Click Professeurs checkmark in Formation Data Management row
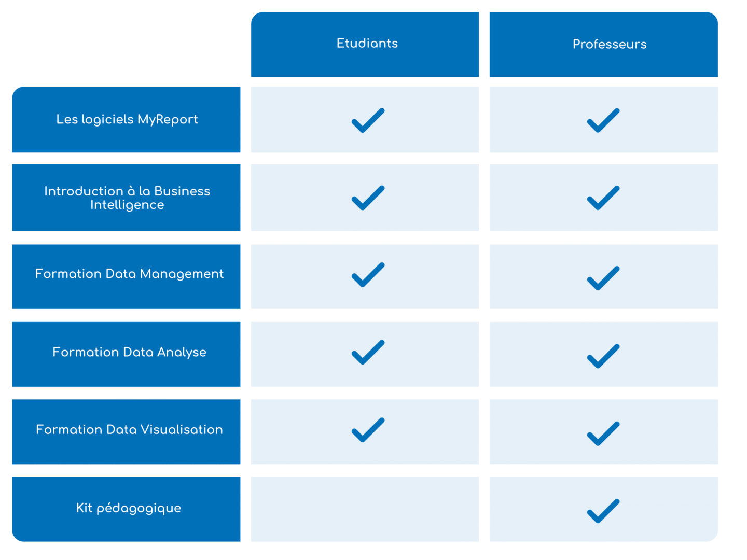747x560 pixels. (x=603, y=278)
